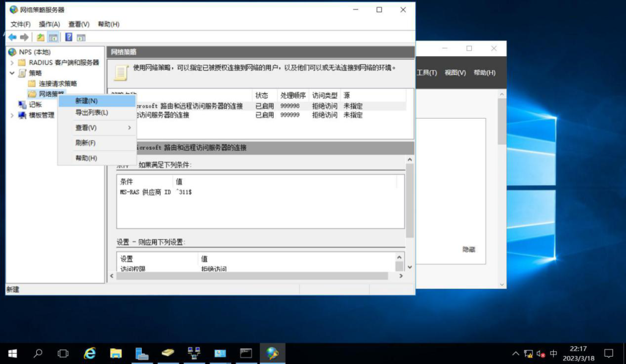This screenshot has height=364, width=626.
Task: Launch Internet Explorer from taskbar
Action: [90, 353]
